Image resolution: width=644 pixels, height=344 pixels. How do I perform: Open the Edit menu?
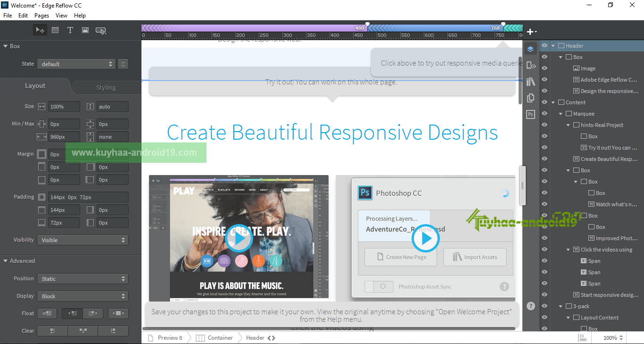23,16
